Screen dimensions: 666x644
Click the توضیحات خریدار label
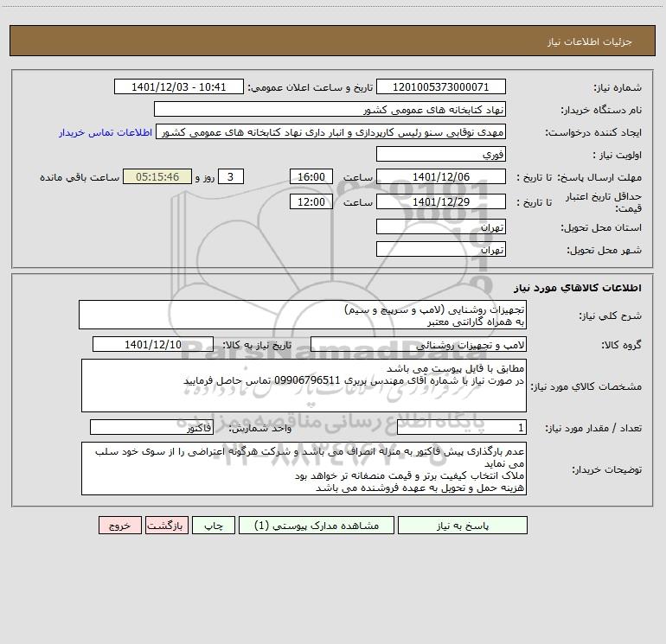pos(606,469)
